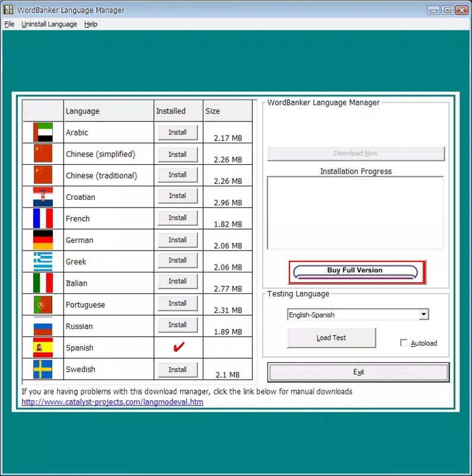This screenshot has width=472, height=476.
Task: Install Chinese (traditional) language
Action: [178, 175]
